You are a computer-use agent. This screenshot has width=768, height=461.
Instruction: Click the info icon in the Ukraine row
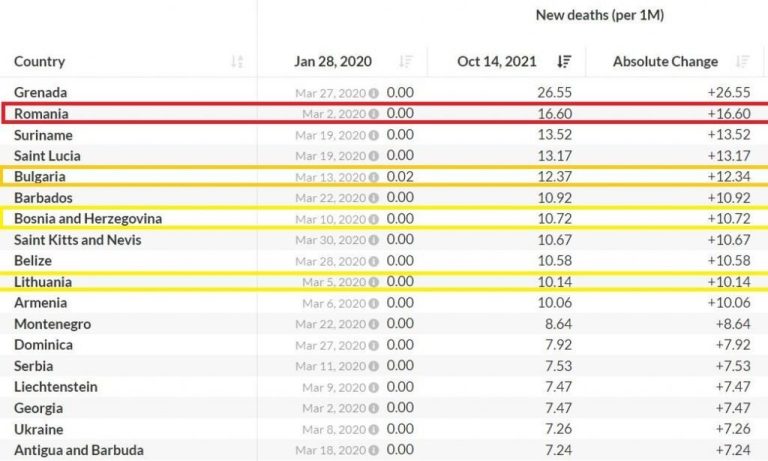pos(373,429)
